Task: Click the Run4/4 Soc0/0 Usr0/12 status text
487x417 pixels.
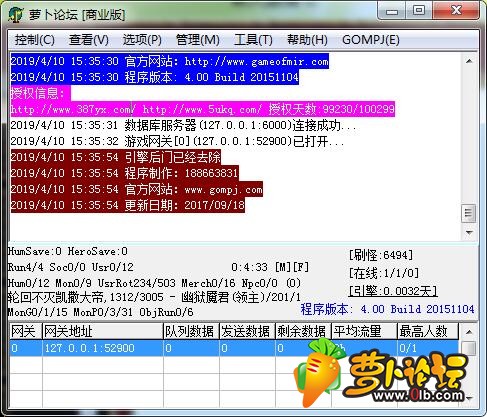Action: pyautogui.click(x=71, y=267)
